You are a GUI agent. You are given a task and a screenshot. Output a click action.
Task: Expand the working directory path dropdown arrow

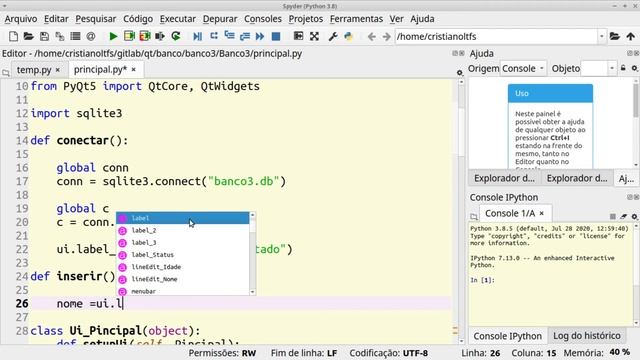(602, 36)
